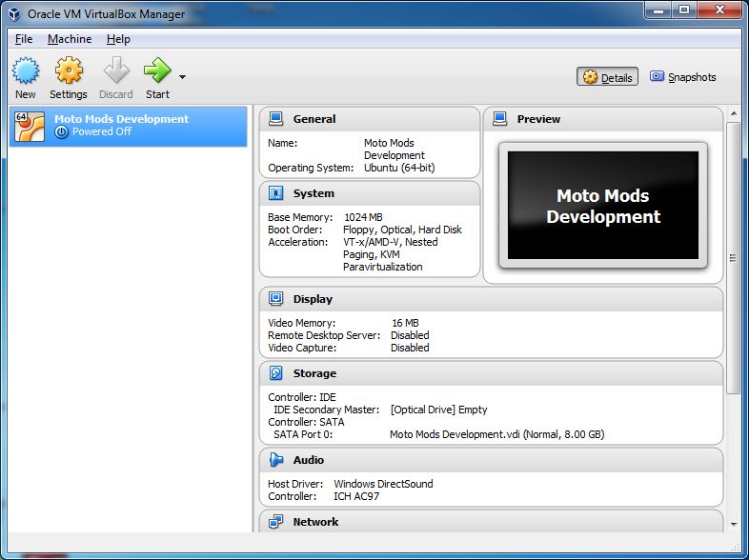The height and width of the screenshot is (560, 749).
Task: Switch to the Snapshots view
Action: coord(682,77)
